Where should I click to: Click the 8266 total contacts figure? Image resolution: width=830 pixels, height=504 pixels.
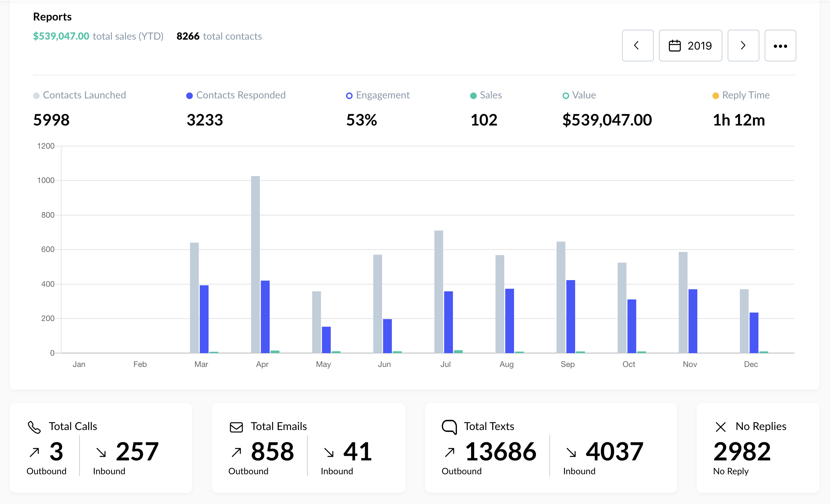pyautogui.click(x=188, y=36)
